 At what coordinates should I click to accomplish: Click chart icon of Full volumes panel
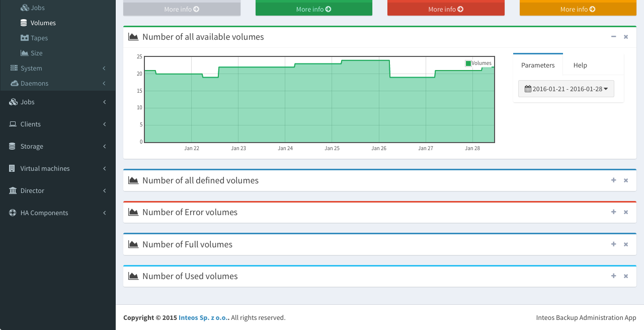pyautogui.click(x=133, y=244)
